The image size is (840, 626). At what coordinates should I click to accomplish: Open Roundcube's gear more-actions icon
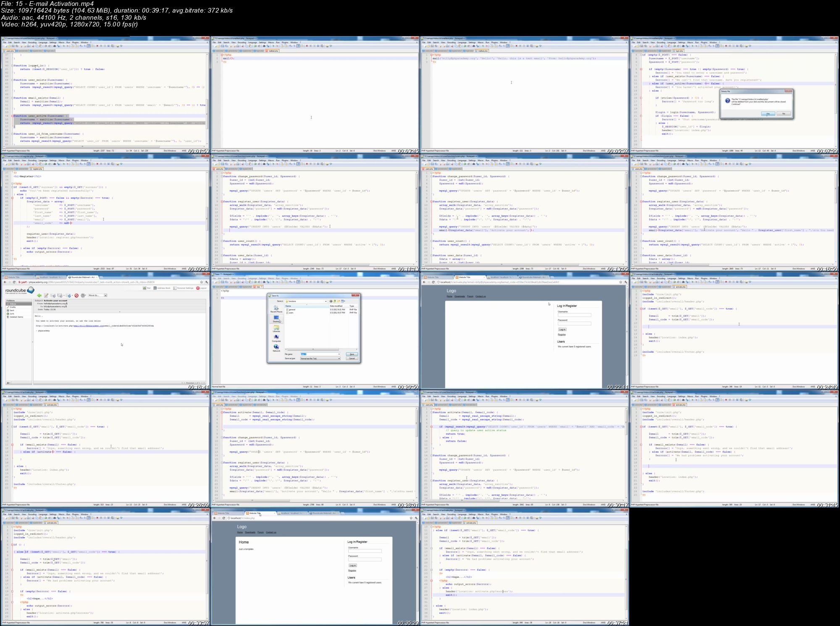pyautogui.click(x=83, y=296)
